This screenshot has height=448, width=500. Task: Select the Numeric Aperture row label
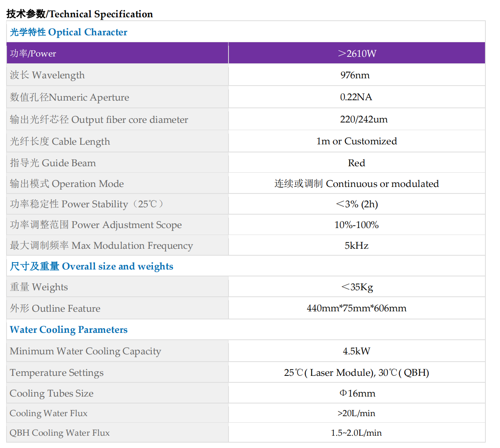pyautogui.click(x=70, y=97)
